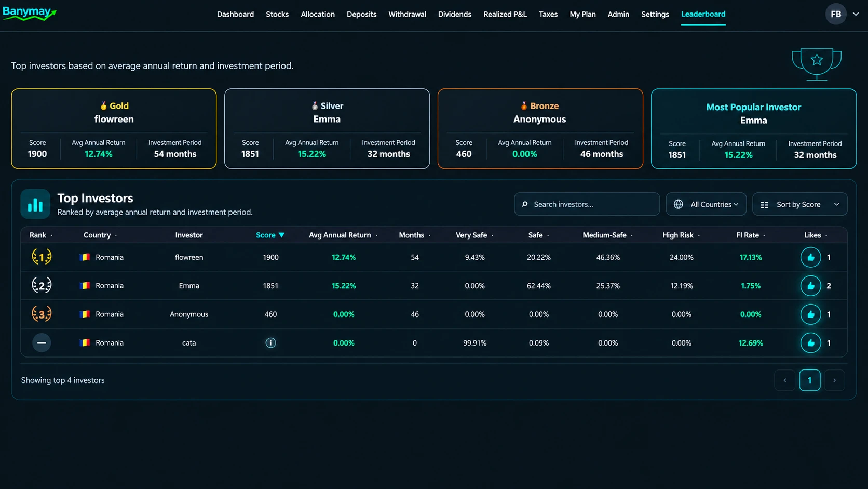Viewport: 868px width, 489px height.
Task: Click the info icon in cata's score
Action: coord(270,343)
